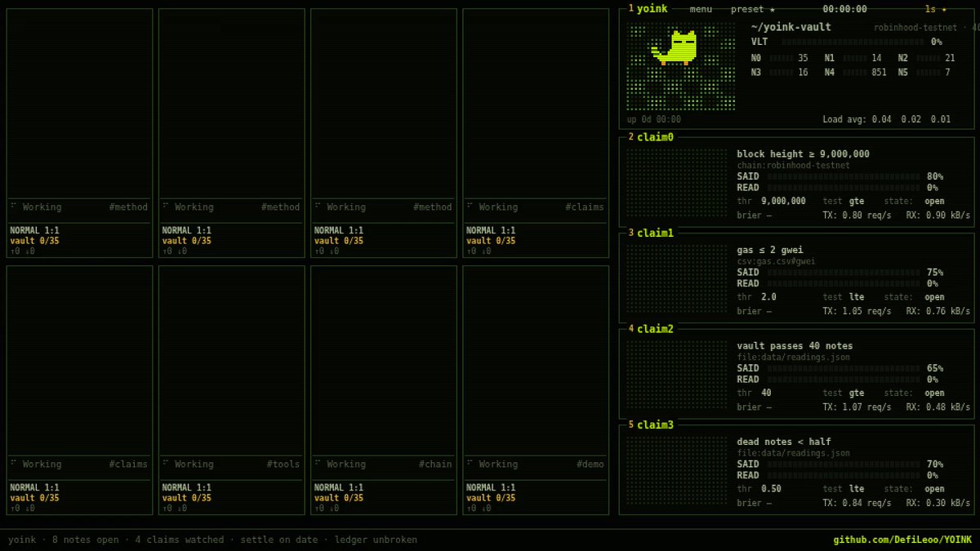Click the "chain:robinhood-testnet" source in claim0
Viewport: 980px width, 551px height.
[793, 166]
